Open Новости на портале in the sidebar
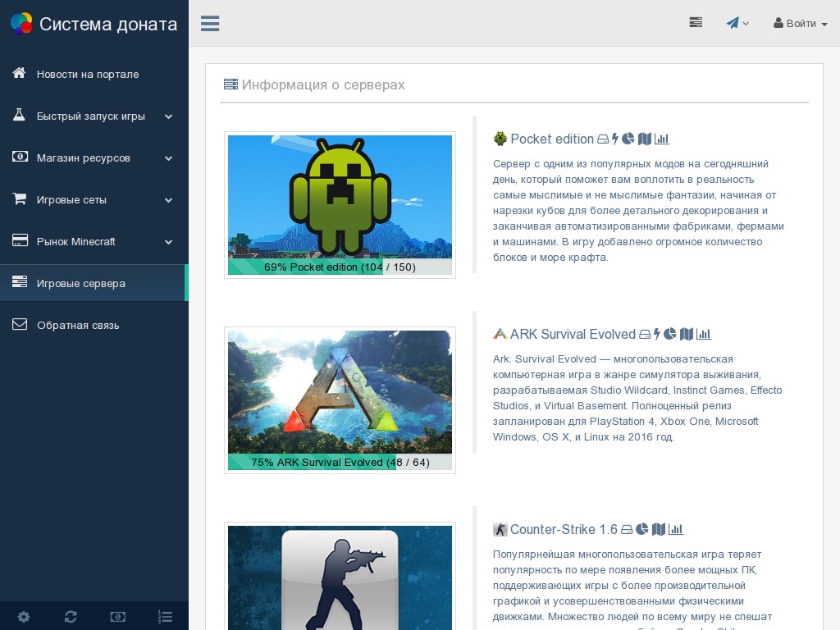This screenshot has height=630, width=840. (88, 75)
